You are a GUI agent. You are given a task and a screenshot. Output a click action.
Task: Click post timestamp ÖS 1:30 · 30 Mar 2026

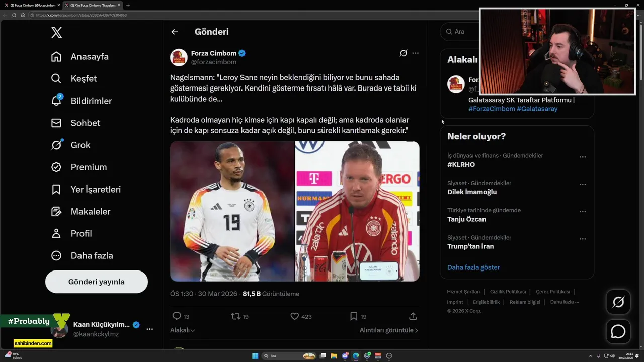point(204,294)
